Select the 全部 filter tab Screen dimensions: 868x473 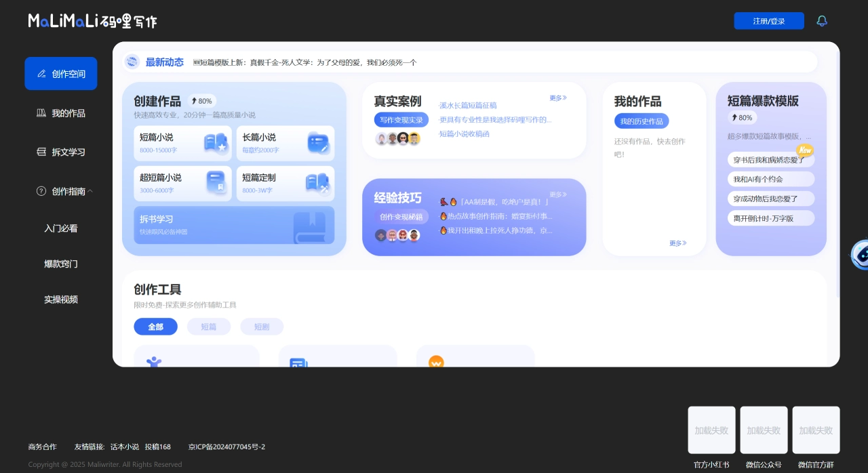point(155,327)
